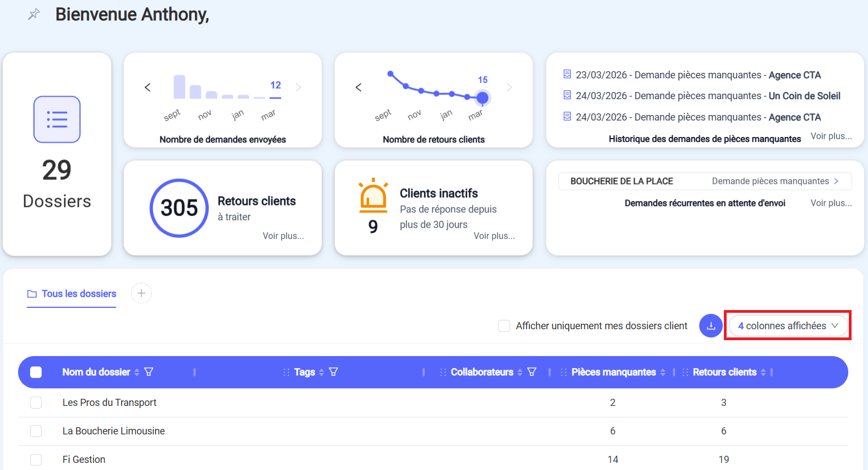
Task: Select the mar data point on retours chart
Action: 482,98
